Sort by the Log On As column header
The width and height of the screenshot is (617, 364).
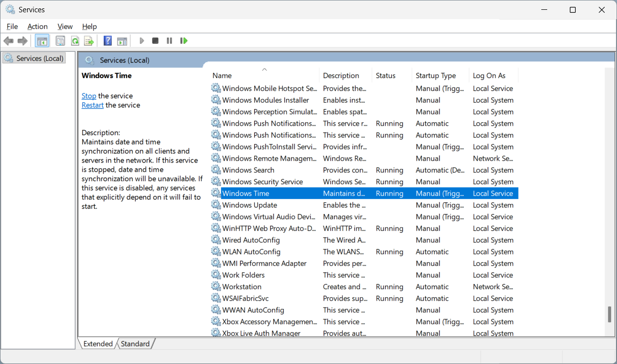point(494,75)
